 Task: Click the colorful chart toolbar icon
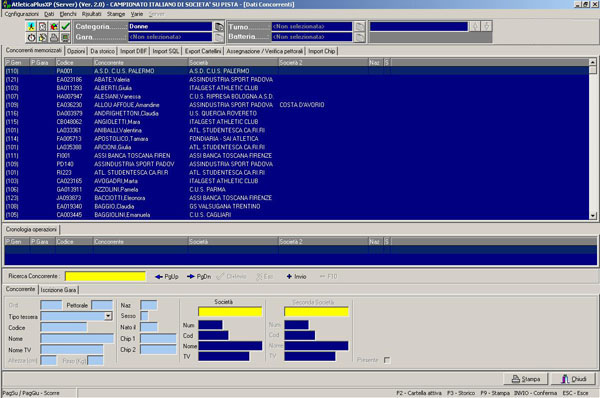(x=54, y=26)
